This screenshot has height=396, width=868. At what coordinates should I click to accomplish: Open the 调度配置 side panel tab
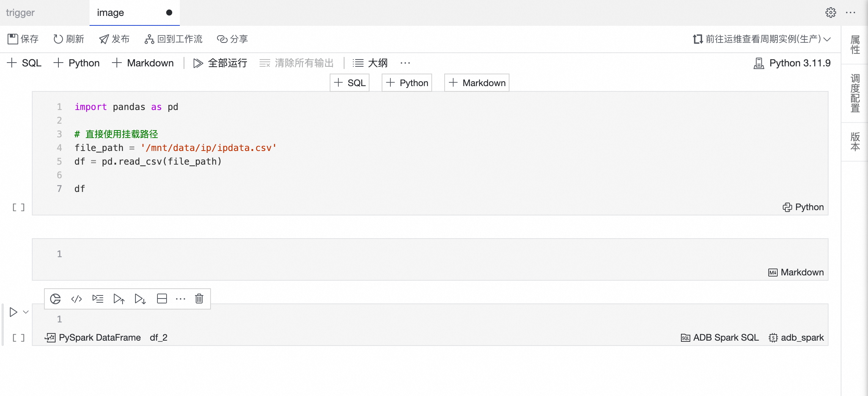click(x=855, y=93)
